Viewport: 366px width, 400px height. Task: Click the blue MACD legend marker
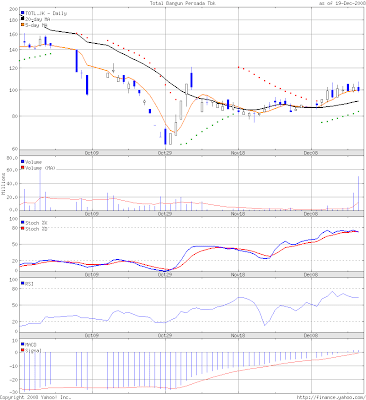(23, 344)
